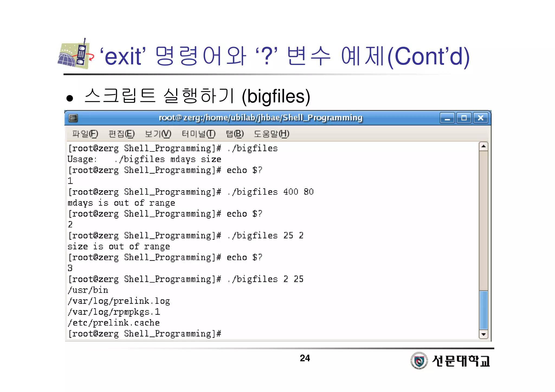Click the exit status '1' output line

(x=70, y=181)
